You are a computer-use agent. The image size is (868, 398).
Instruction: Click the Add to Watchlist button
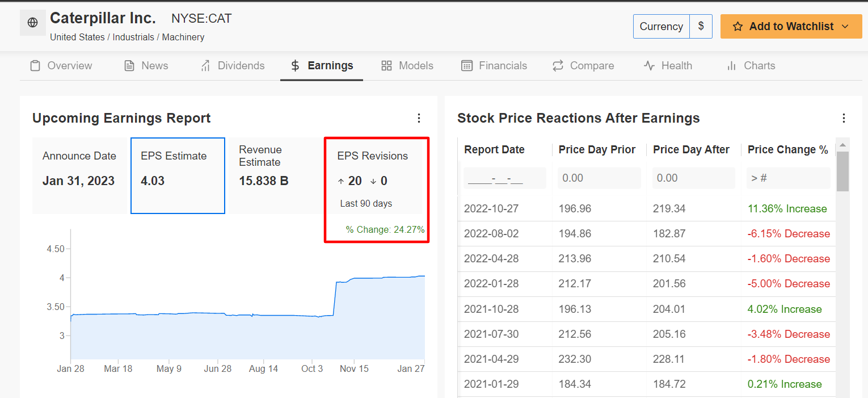click(791, 27)
